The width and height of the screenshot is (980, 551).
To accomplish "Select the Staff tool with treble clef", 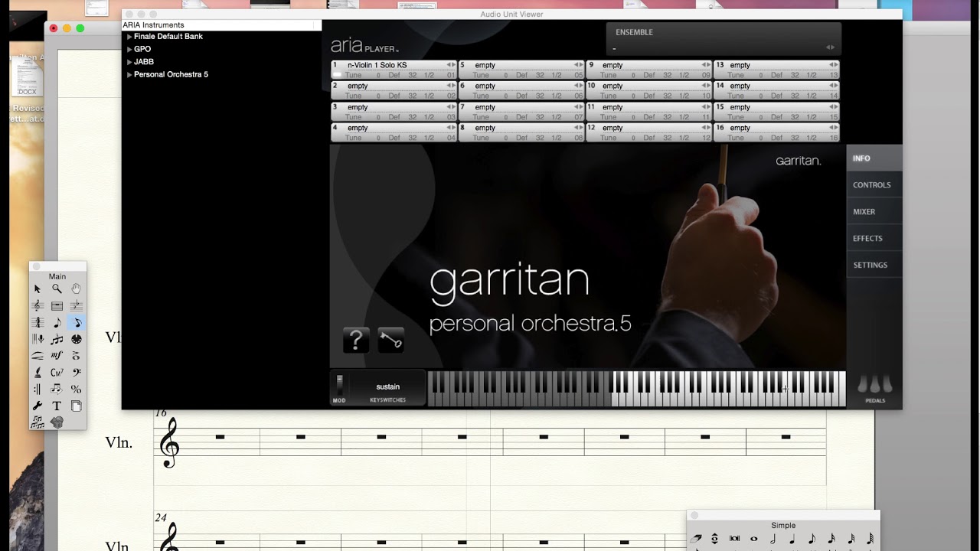I will (38, 305).
